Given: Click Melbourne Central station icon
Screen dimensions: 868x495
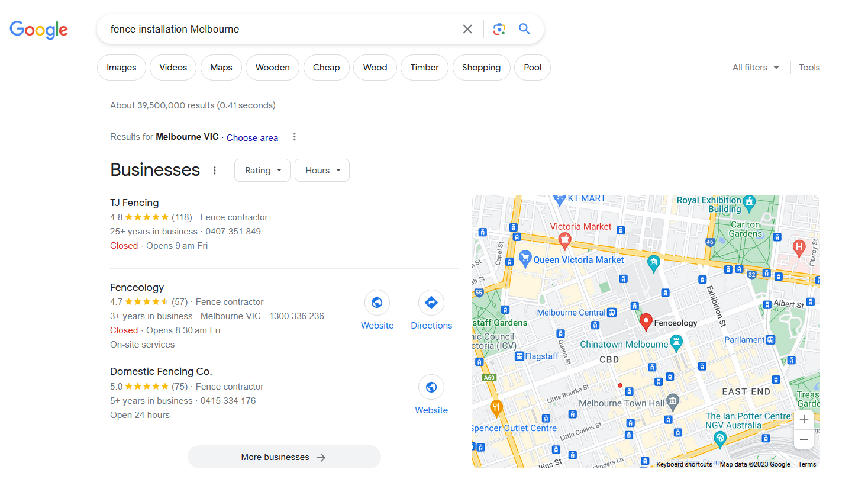Looking at the screenshot, I should tap(612, 313).
